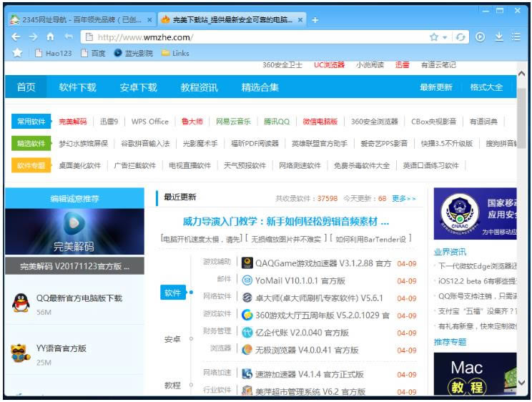
Task: Select the 教程 category tab
Action: tap(172, 385)
